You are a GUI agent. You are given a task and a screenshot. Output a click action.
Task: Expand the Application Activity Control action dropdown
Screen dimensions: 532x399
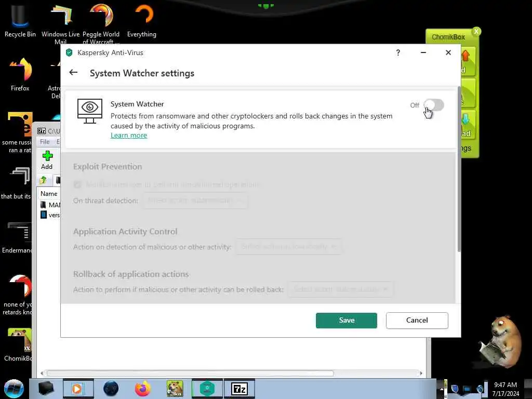pos(289,247)
